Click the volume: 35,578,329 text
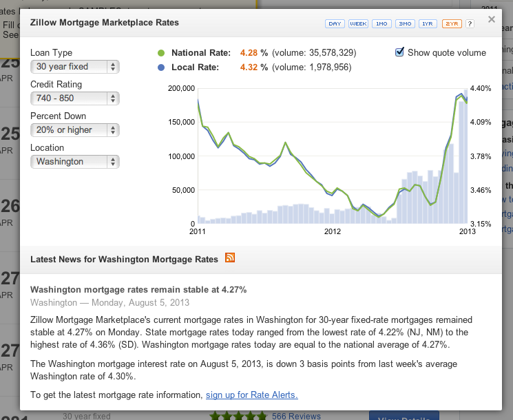The height and width of the screenshot is (420, 513). point(314,52)
